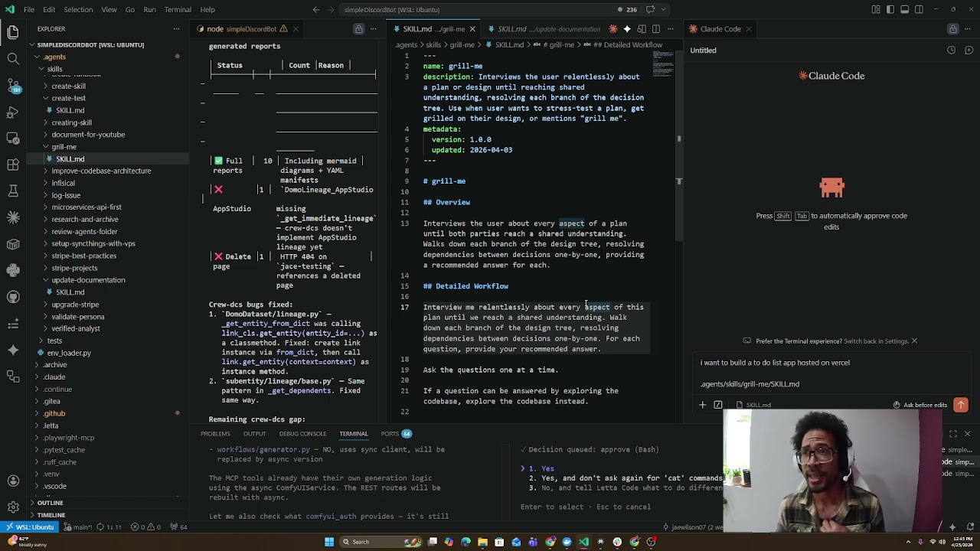
Task: Start new conversation icon in Claude Code
Action: click(967, 51)
